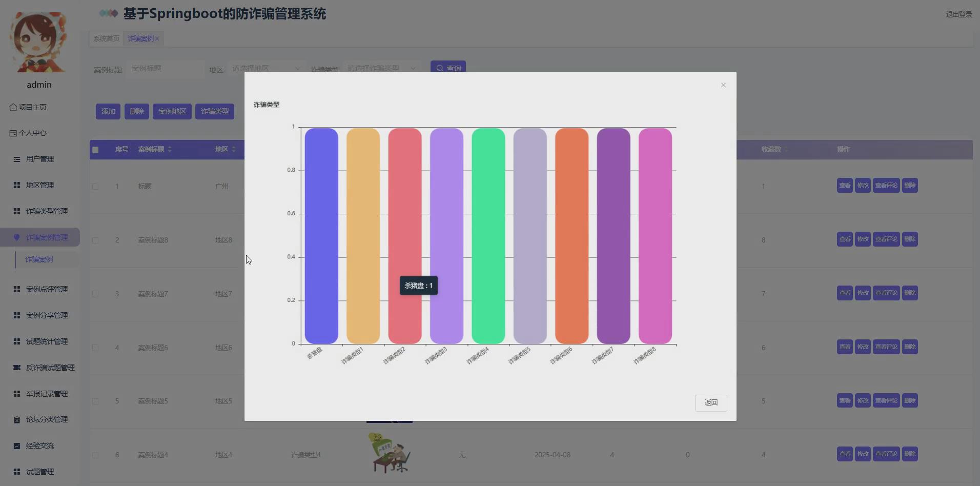Click the 返回 button in the dialog
This screenshot has height=486, width=980.
[x=711, y=402]
